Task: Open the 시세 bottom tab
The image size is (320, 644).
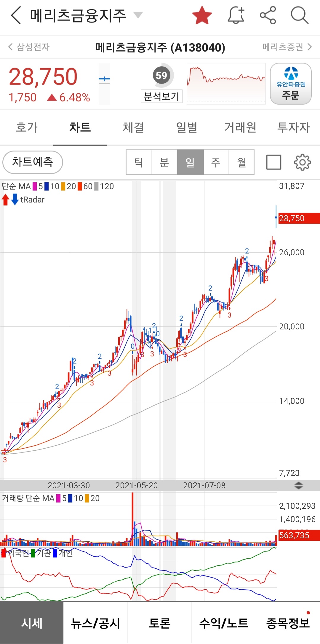Action: pyautogui.click(x=32, y=623)
